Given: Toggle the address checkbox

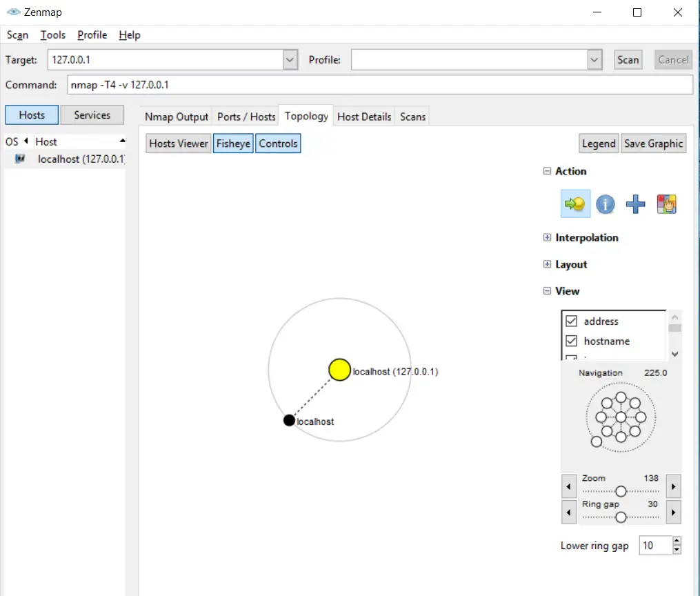Looking at the screenshot, I should (572, 321).
